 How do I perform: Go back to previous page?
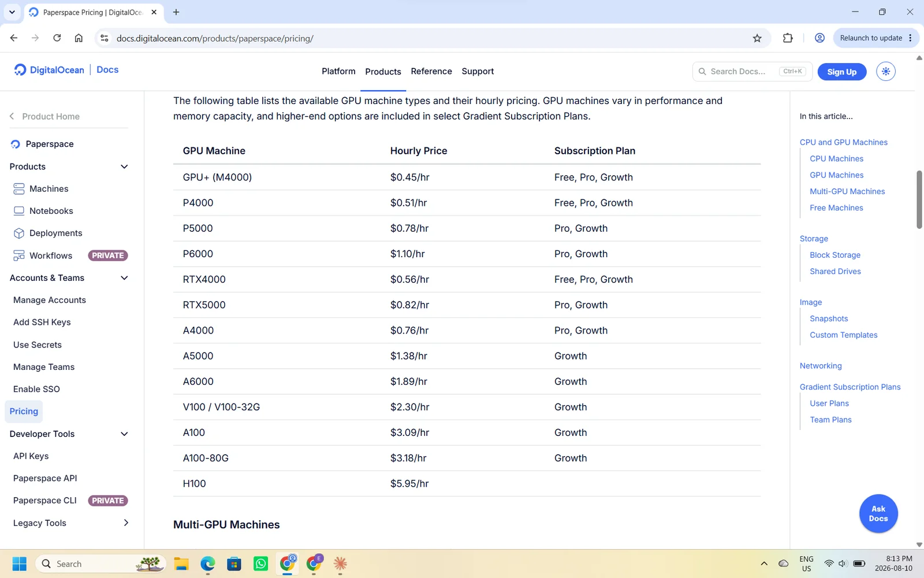[14, 38]
